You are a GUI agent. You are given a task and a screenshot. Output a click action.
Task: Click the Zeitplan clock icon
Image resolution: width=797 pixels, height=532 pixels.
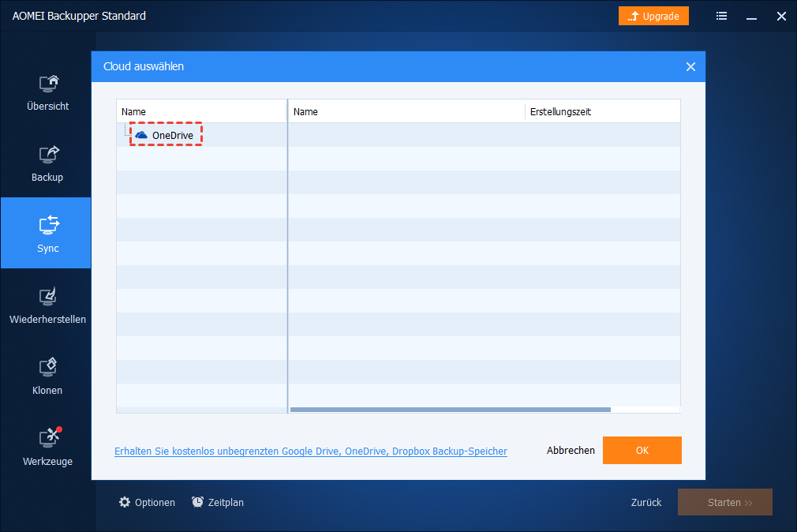coord(198,502)
